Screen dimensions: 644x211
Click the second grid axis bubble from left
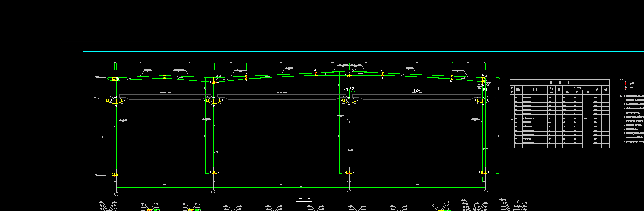click(x=213, y=191)
